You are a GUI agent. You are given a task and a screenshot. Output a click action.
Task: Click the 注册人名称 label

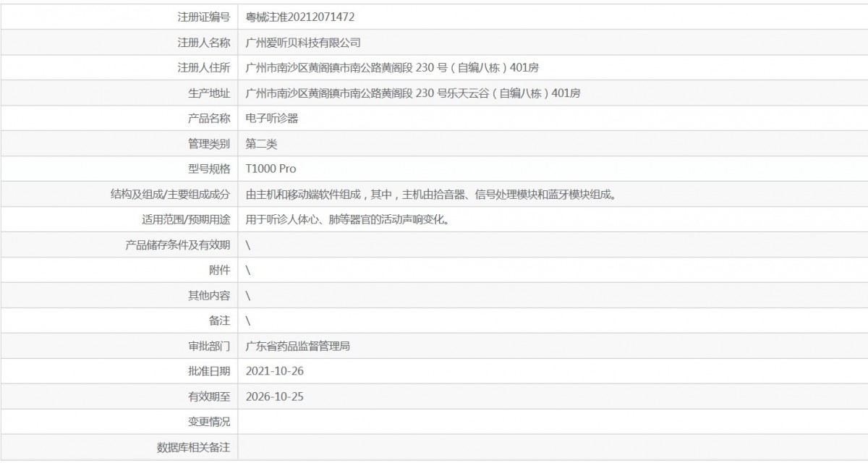[x=204, y=42]
